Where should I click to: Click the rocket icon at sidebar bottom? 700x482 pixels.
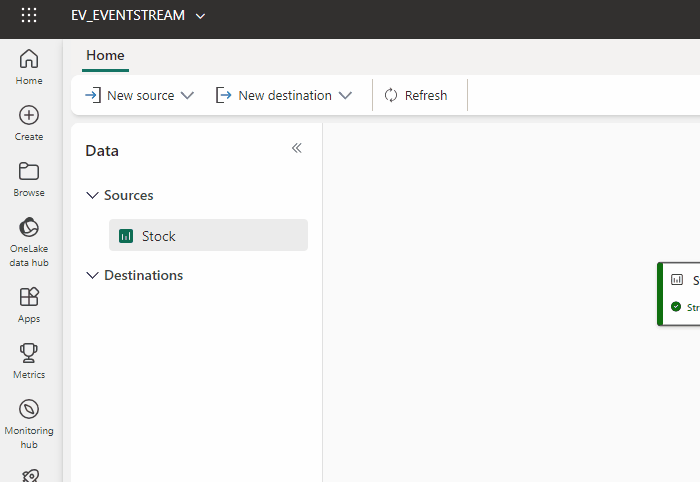(30, 476)
